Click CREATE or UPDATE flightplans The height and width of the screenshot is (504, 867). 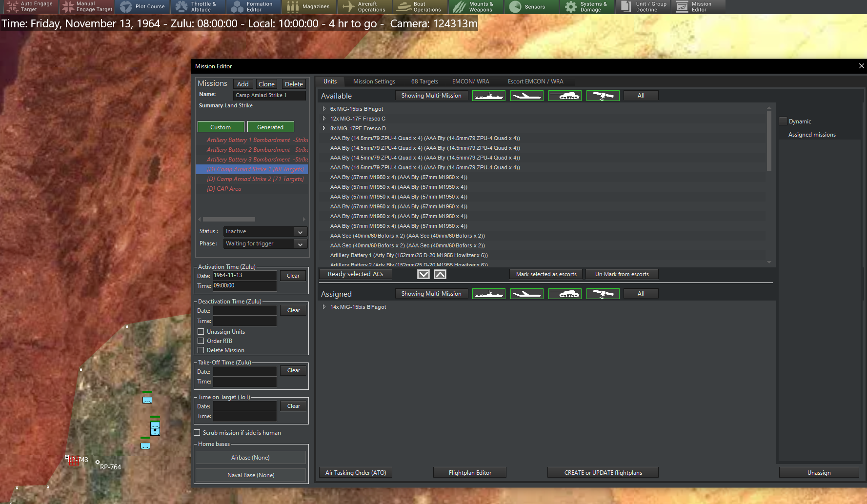[603, 473]
